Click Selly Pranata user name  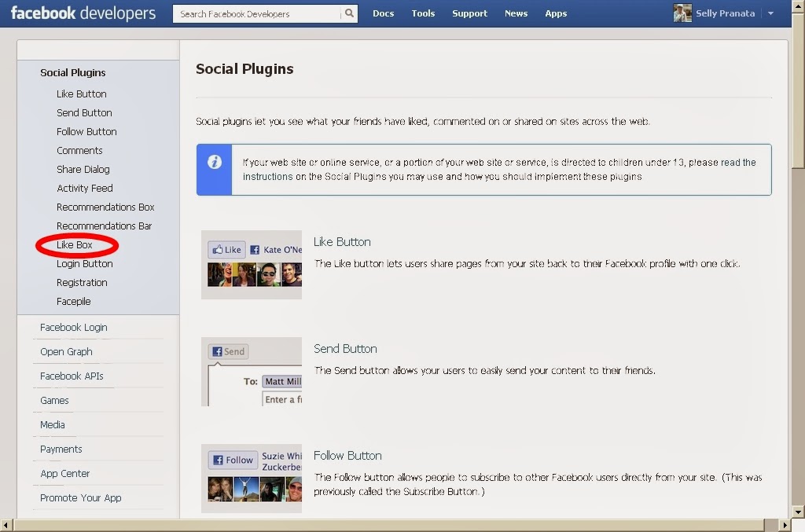pos(726,13)
